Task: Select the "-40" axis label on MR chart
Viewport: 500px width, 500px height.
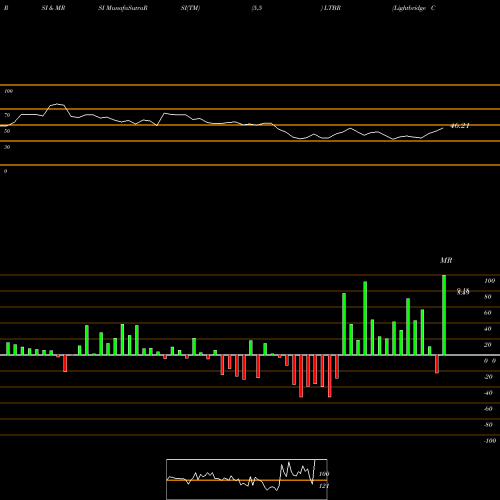Action: tap(488, 393)
